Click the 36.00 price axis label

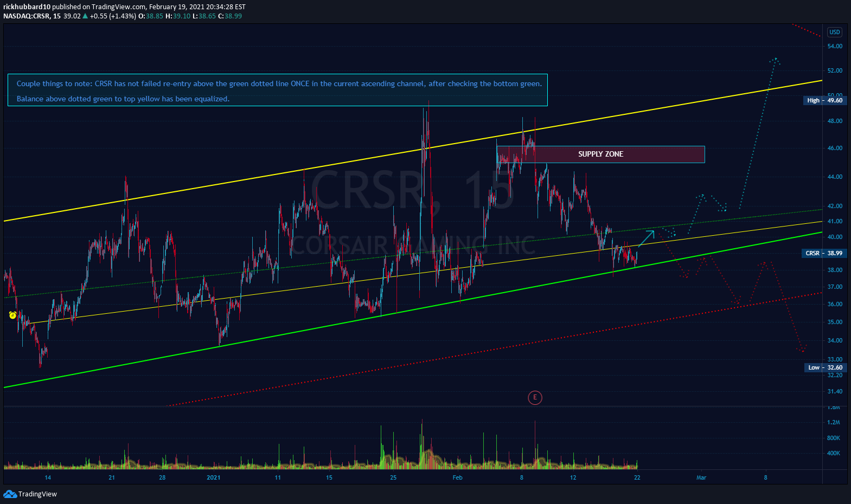pyautogui.click(x=835, y=304)
